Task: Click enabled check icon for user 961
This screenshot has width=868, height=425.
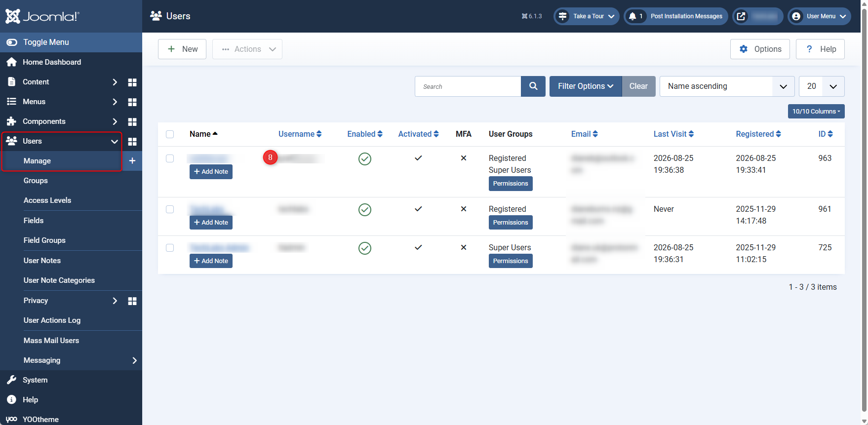Action: tap(365, 210)
